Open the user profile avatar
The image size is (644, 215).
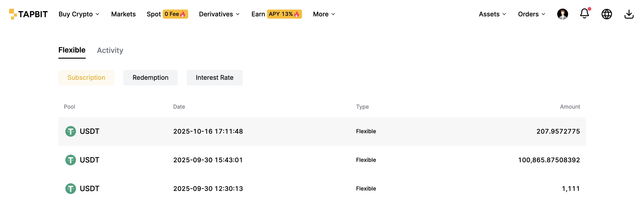coord(562,14)
